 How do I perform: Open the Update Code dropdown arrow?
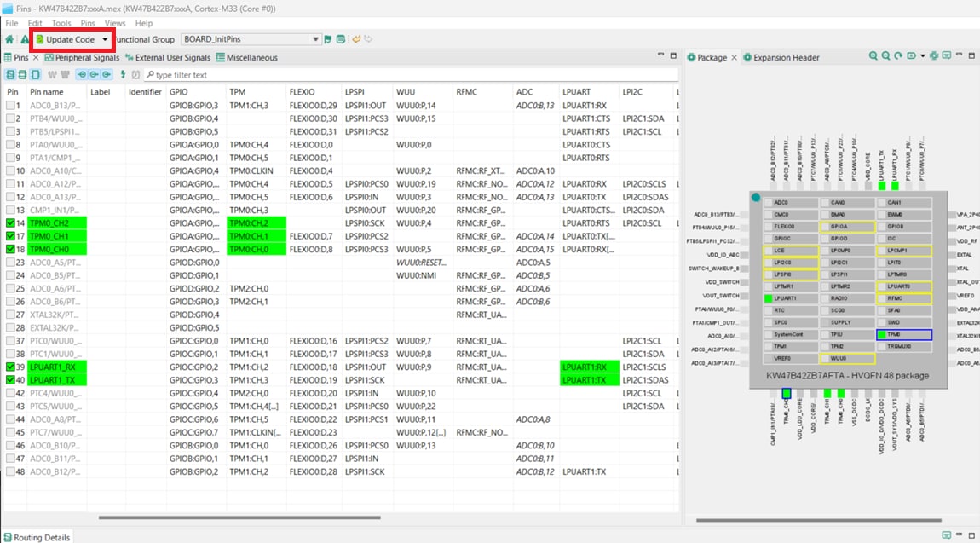[105, 39]
